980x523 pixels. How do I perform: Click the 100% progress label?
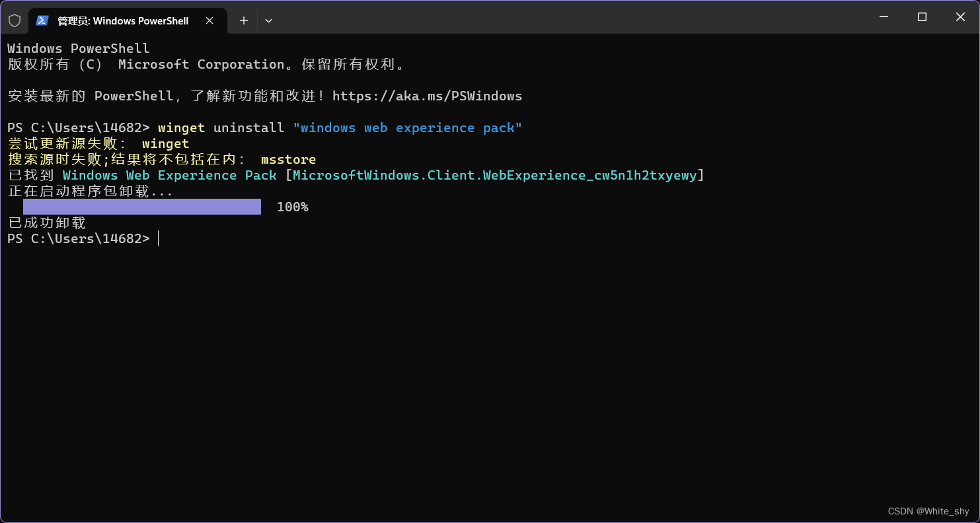click(x=291, y=206)
